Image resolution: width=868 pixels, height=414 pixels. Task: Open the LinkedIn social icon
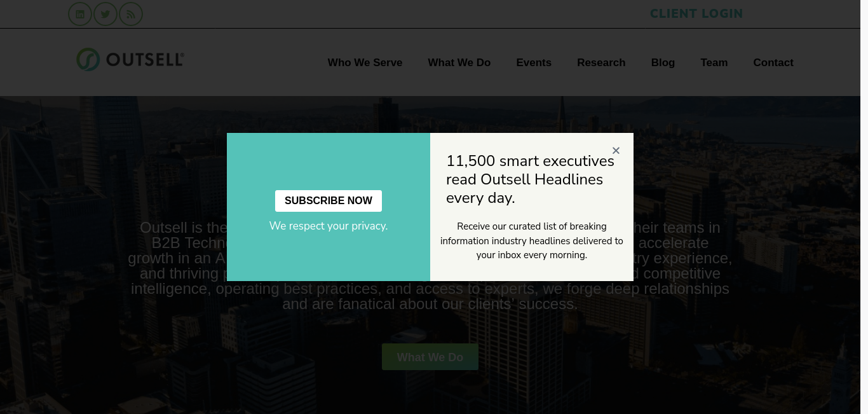point(80,14)
